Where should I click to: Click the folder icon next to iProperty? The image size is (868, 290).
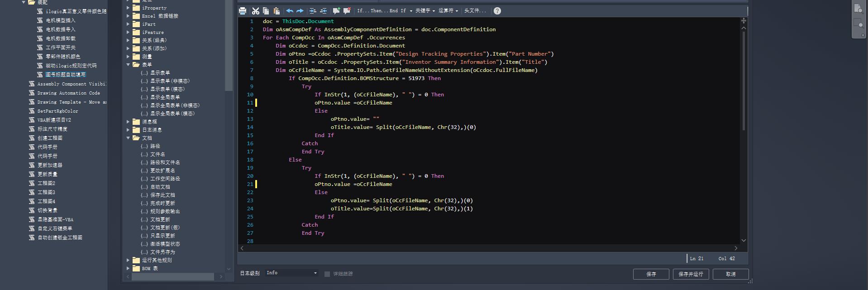click(x=136, y=8)
